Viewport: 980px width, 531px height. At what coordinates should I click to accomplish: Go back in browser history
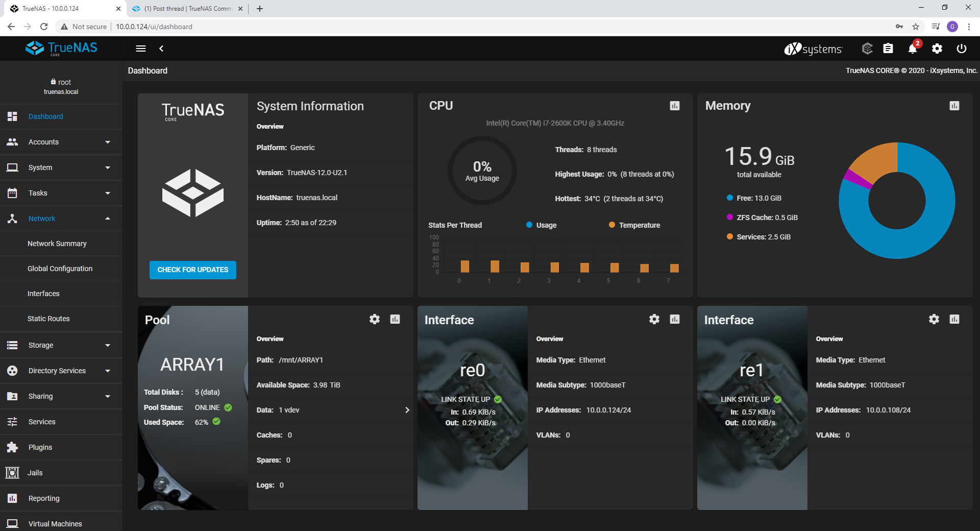(x=11, y=27)
